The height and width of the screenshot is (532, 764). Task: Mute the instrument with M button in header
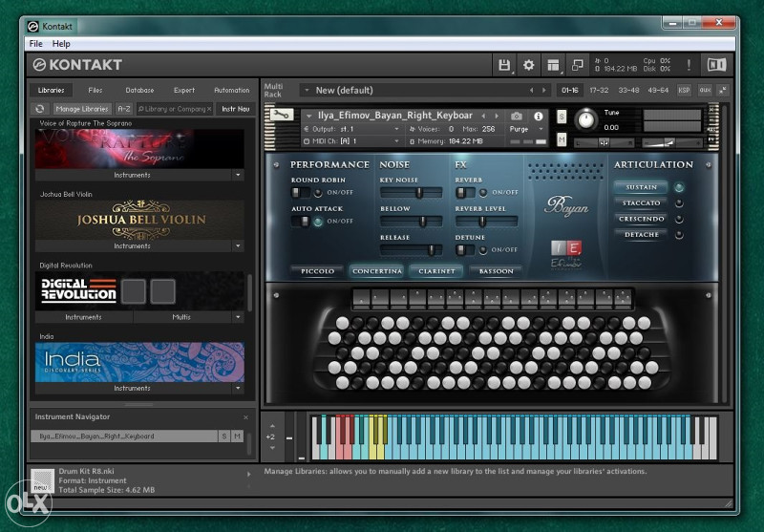(562, 139)
